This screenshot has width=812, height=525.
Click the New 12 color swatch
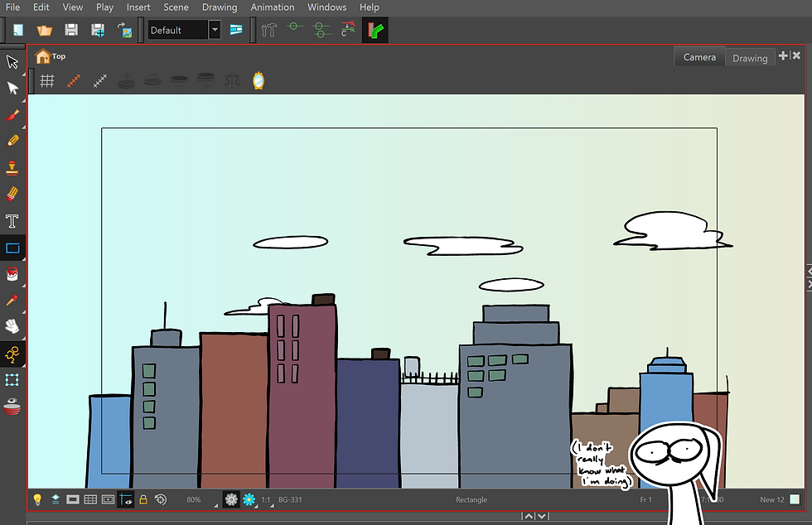(x=795, y=500)
